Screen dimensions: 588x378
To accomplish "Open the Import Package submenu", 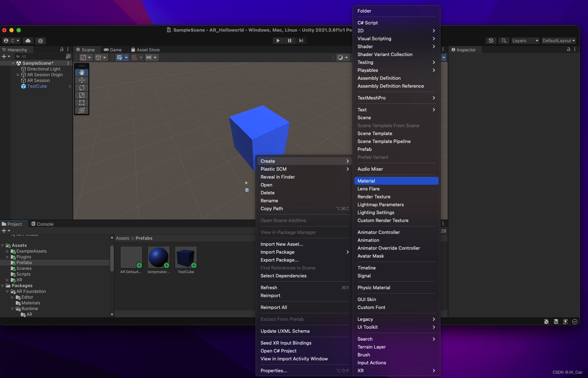I will tap(304, 252).
